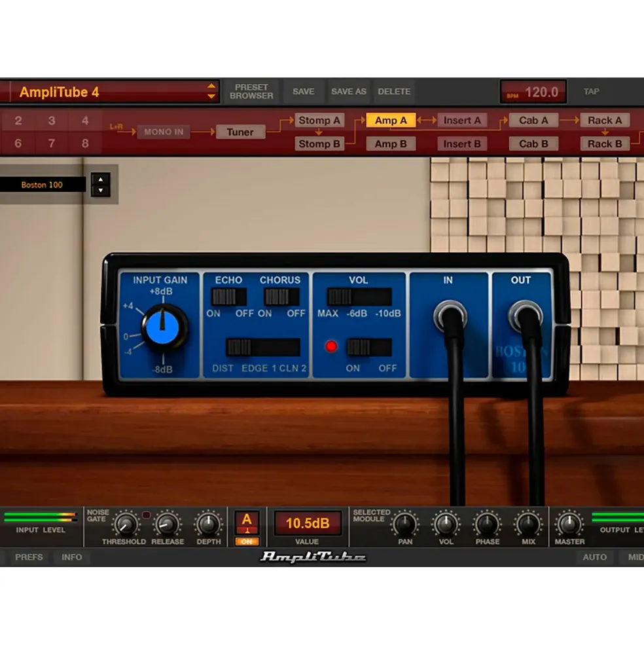Adjust the Master volume knob
This screenshot has width=644, height=645.
click(569, 524)
